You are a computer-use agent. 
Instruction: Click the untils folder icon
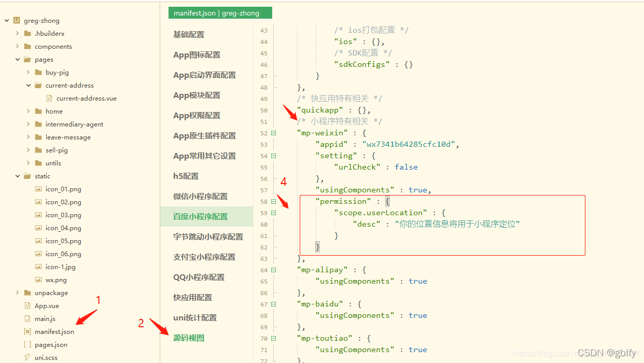[x=38, y=163]
